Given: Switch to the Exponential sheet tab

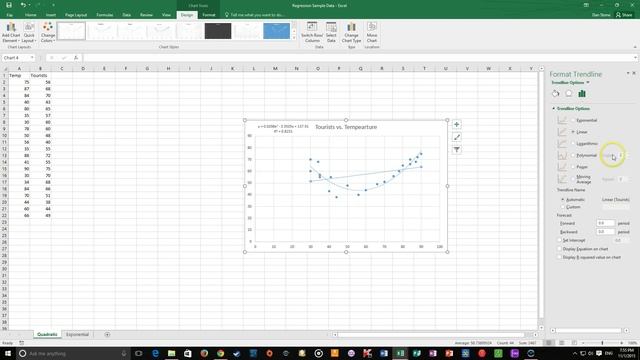Looking at the screenshot, I should click(x=77, y=334).
